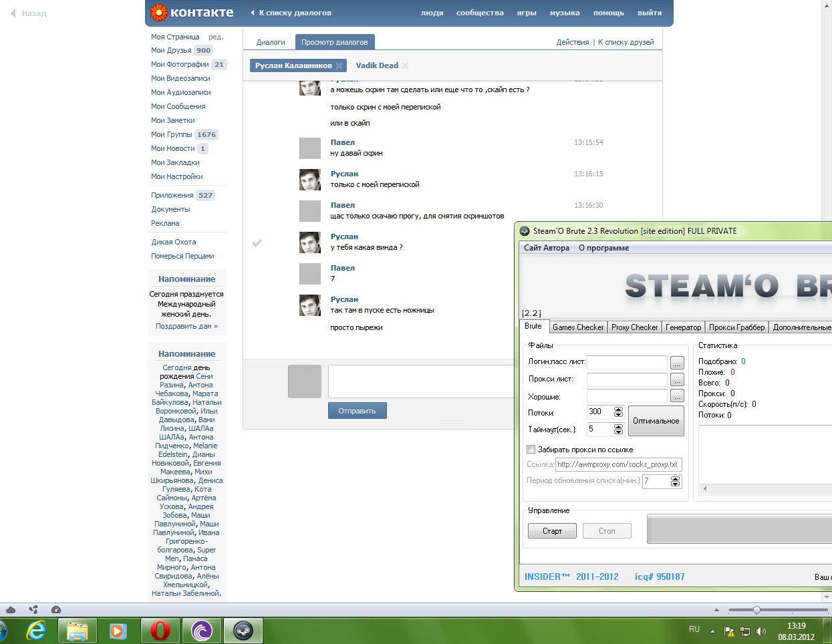Screen dimensions: 832x644
Task: Click the Оптимальное button
Action: 656,421
